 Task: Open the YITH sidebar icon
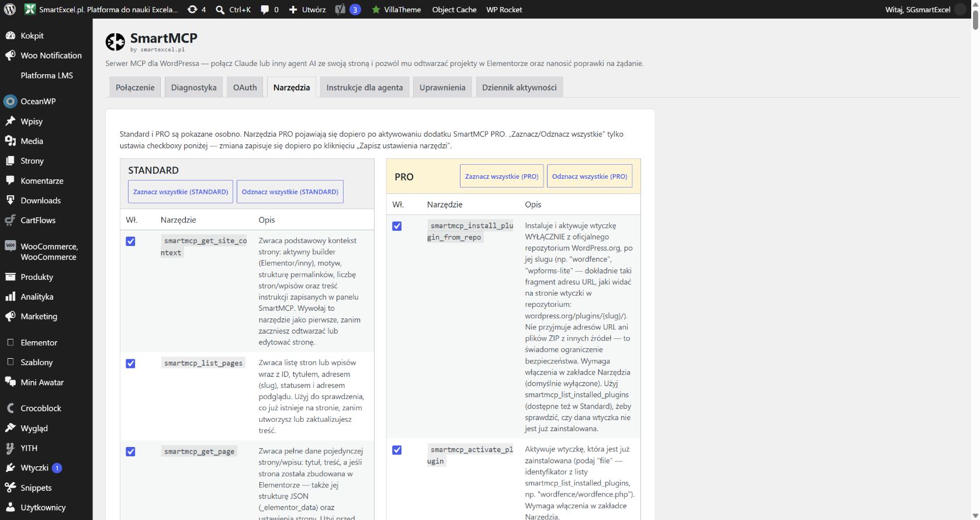(x=10, y=448)
